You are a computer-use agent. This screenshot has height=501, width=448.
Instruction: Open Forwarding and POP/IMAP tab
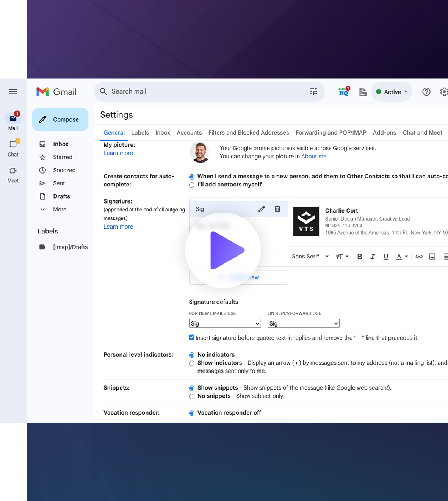click(331, 133)
